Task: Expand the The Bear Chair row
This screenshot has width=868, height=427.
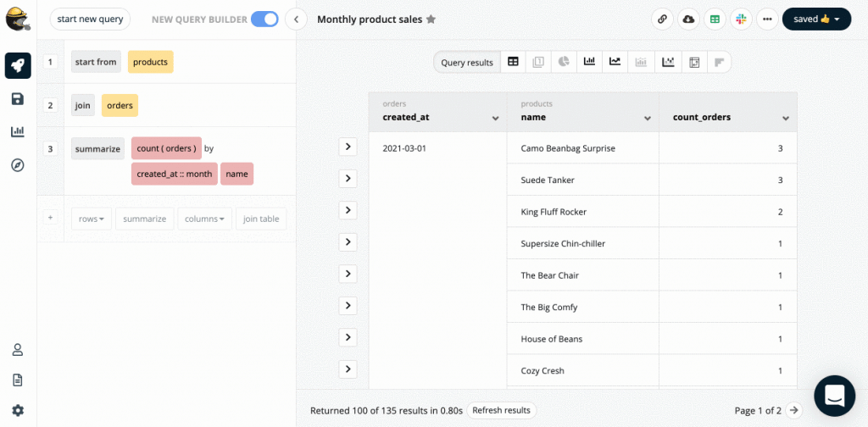Action: click(x=348, y=274)
